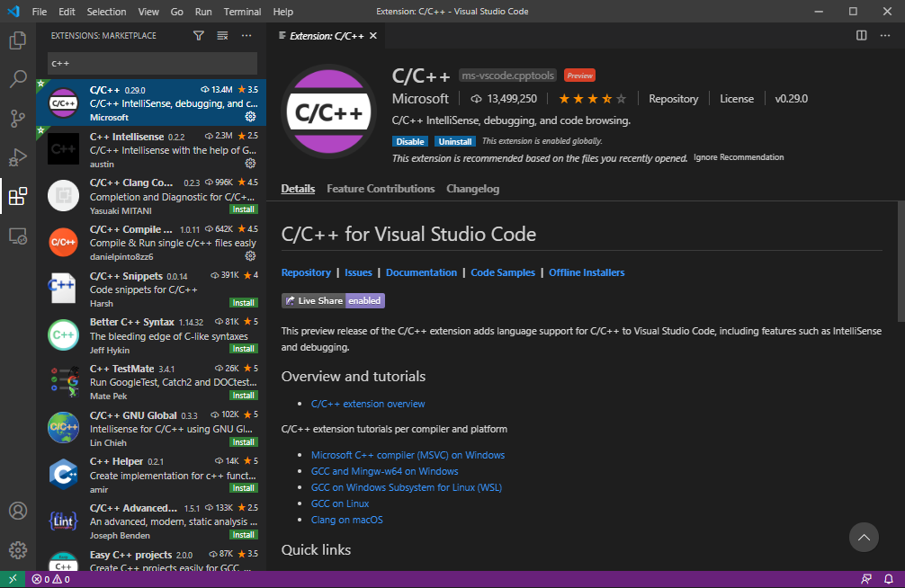Open GCC and Mingw-w64 on Windows tutorial
The height and width of the screenshot is (588, 905).
click(x=384, y=471)
